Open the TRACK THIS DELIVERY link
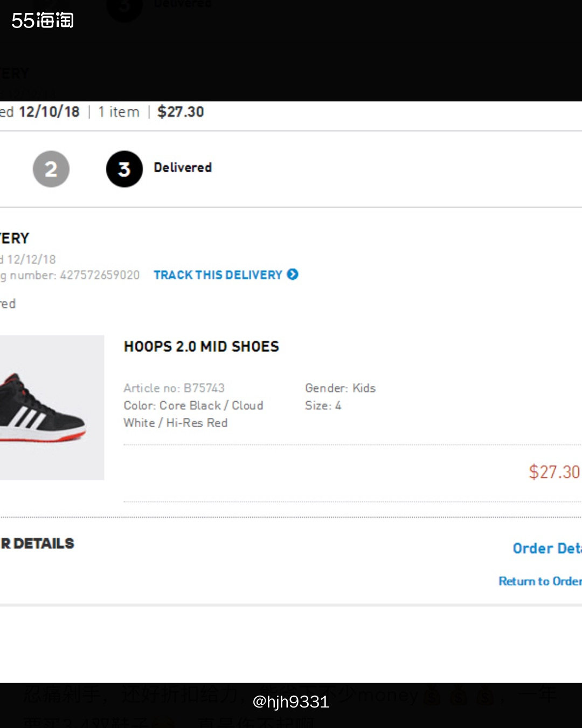Image resolution: width=582 pixels, height=728 pixels. [x=218, y=275]
